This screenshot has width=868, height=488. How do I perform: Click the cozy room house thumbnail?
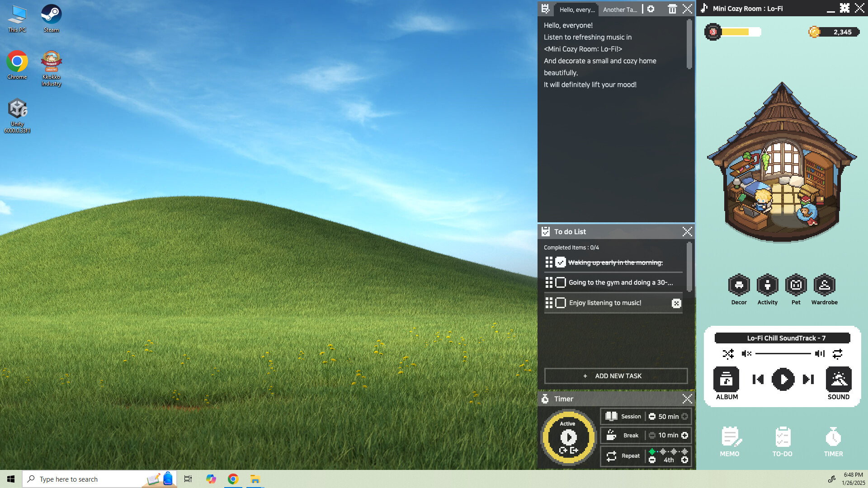[x=782, y=162]
